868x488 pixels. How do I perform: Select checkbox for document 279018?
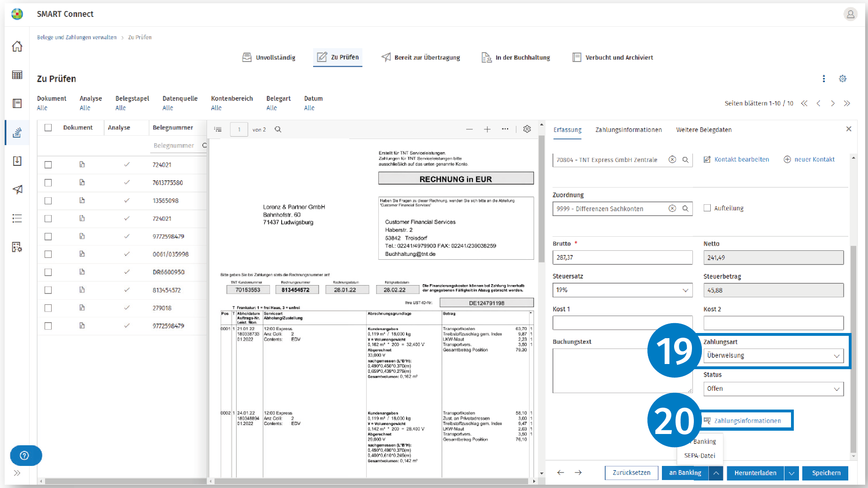click(48, 308)
